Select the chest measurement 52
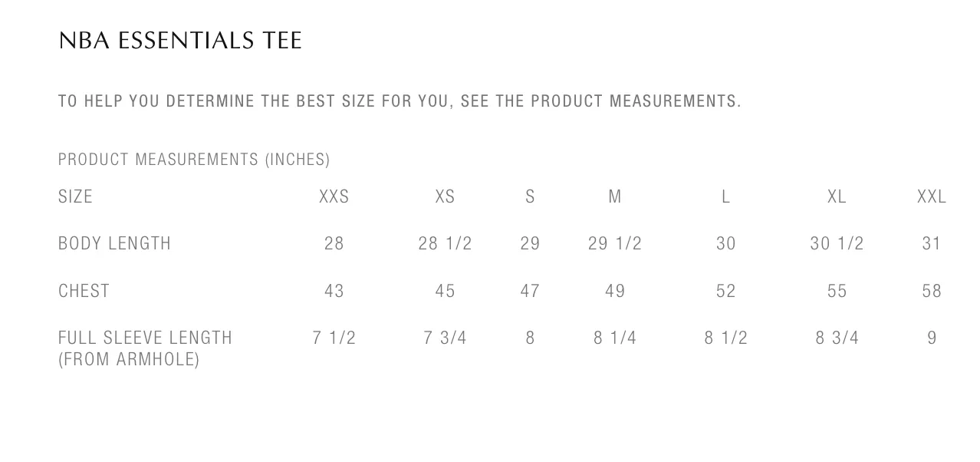Screen dimensions: 980x462 pyautogui.click(x=725, y=292)
